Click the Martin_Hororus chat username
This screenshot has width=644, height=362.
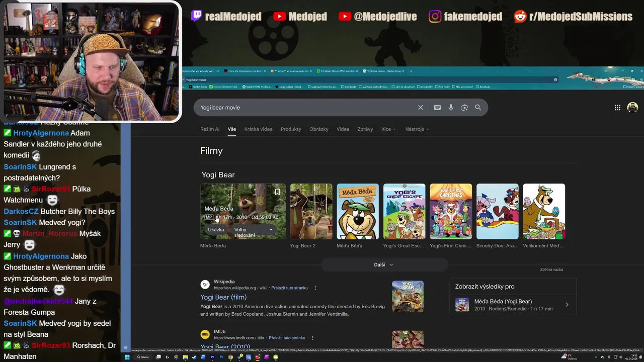pos(49,234)
